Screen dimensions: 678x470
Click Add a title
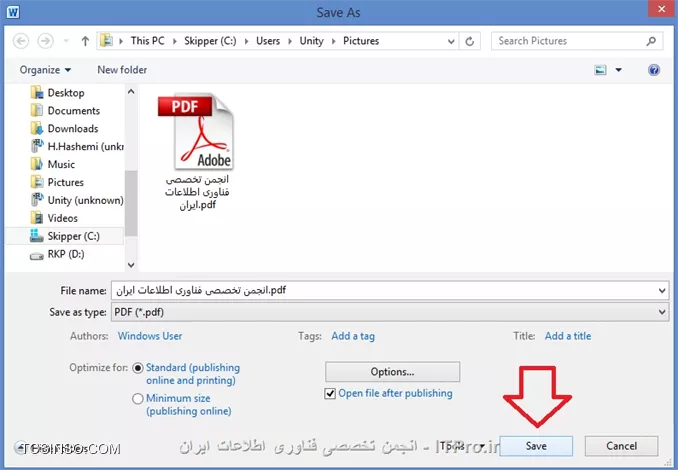click(568, 336)
